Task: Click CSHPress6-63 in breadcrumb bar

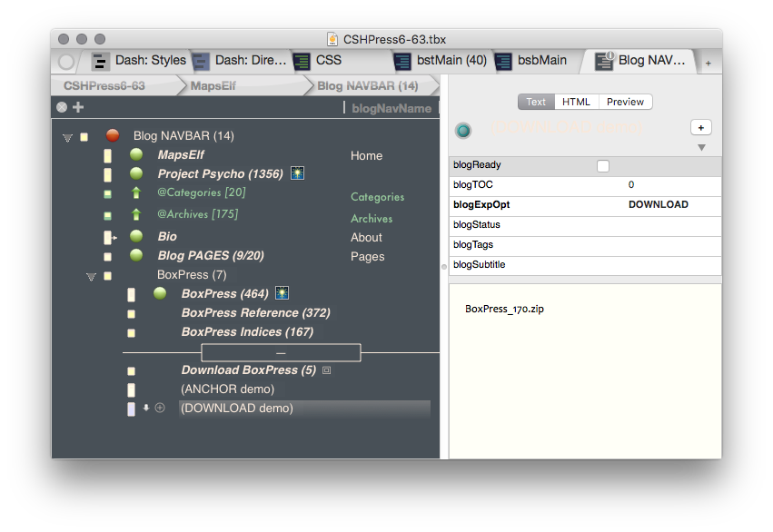Action: [104, 85]
